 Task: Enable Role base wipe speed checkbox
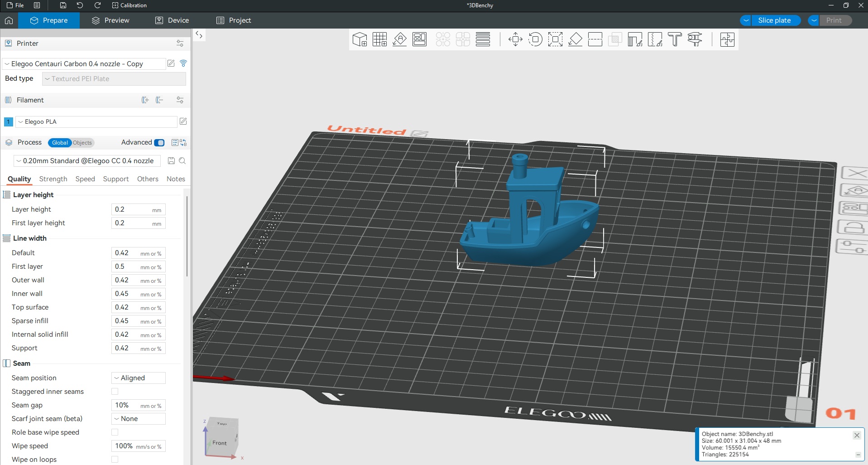point(115,432)
